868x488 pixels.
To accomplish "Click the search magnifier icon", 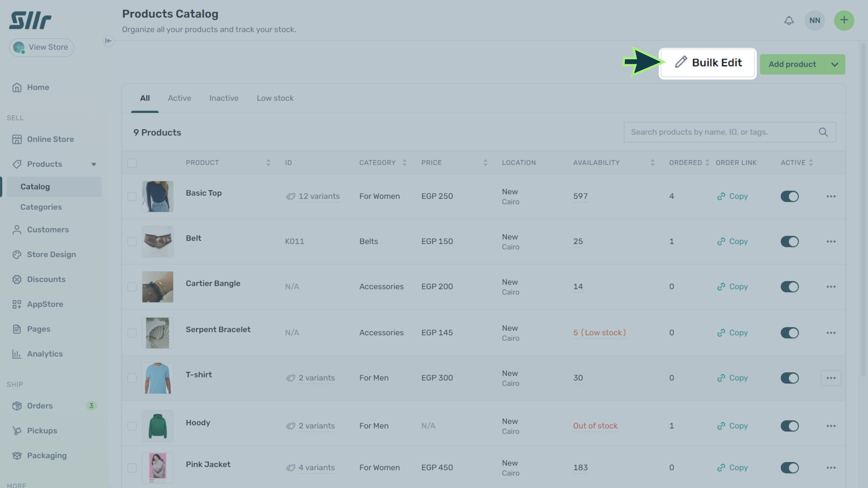I will point(823,132).
